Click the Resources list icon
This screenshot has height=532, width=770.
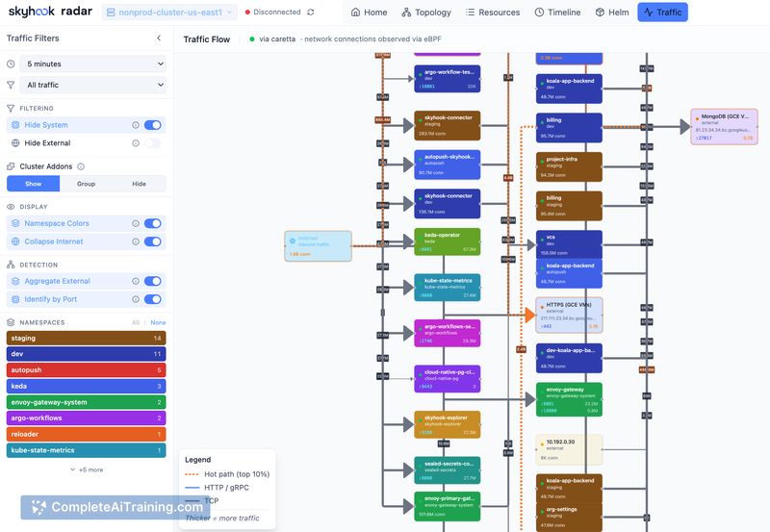point(470,13)
